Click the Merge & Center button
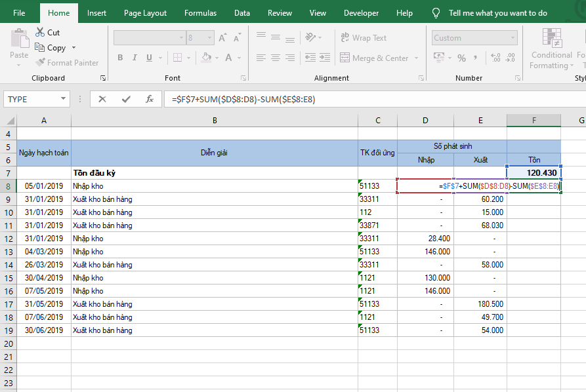The image size is (586, 392). coord(374,58)
